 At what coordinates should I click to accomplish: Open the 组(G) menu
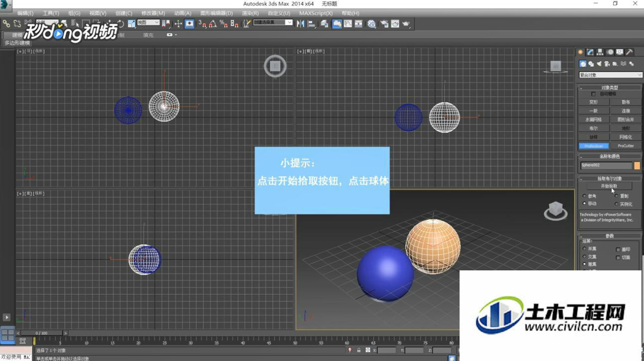pyautogui.click(x=74, y=13)
